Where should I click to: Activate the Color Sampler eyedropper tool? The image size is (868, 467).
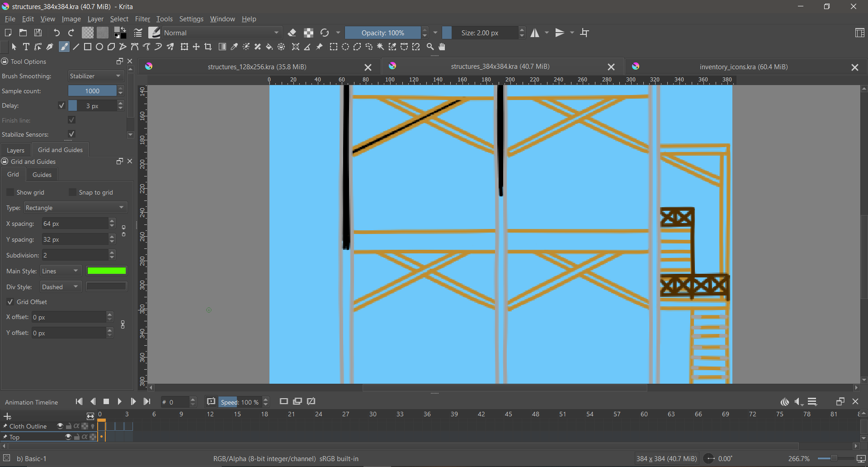tap(234, 47)
